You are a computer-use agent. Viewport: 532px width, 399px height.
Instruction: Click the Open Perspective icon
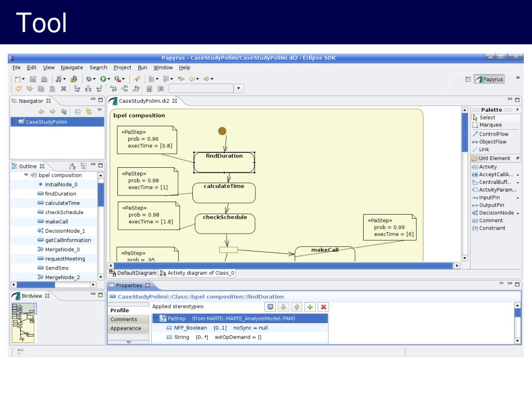point(468,79)
